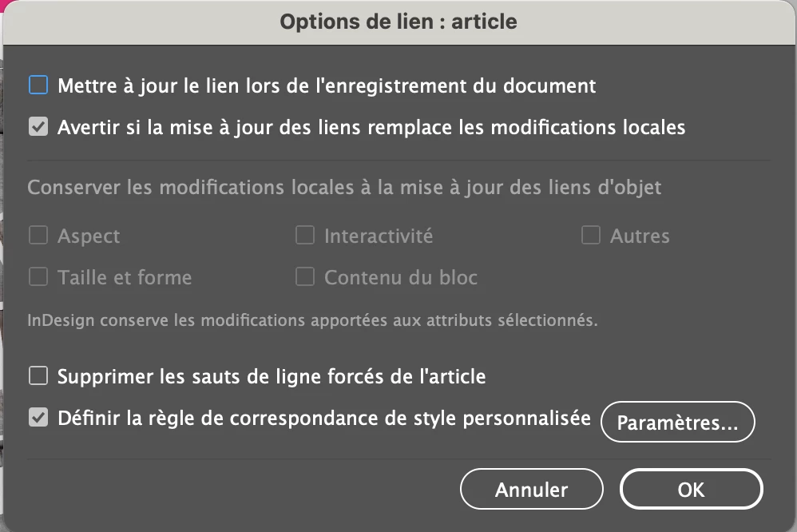Click the 'InDesign conserve les modifications' hint text
Image resolution: width=797 pixels, height=532 pixels.
(312, 321)
